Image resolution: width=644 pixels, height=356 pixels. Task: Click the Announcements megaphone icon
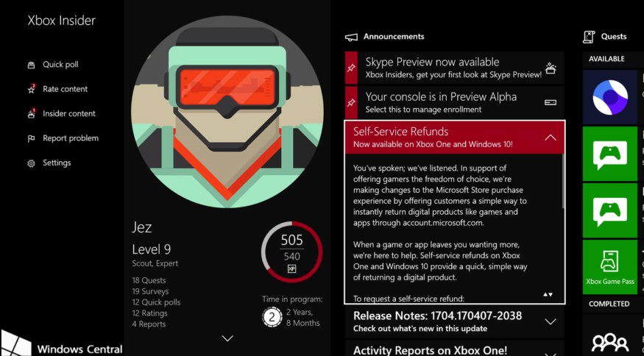point(351,38)
